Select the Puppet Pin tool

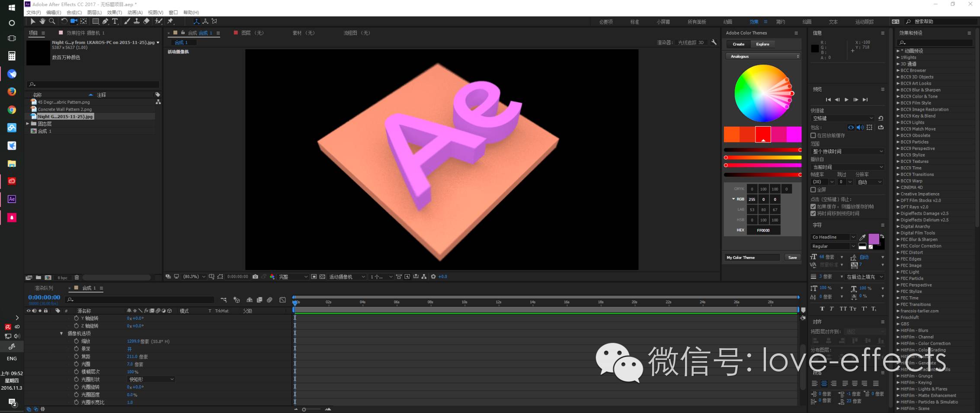(170, 21)
